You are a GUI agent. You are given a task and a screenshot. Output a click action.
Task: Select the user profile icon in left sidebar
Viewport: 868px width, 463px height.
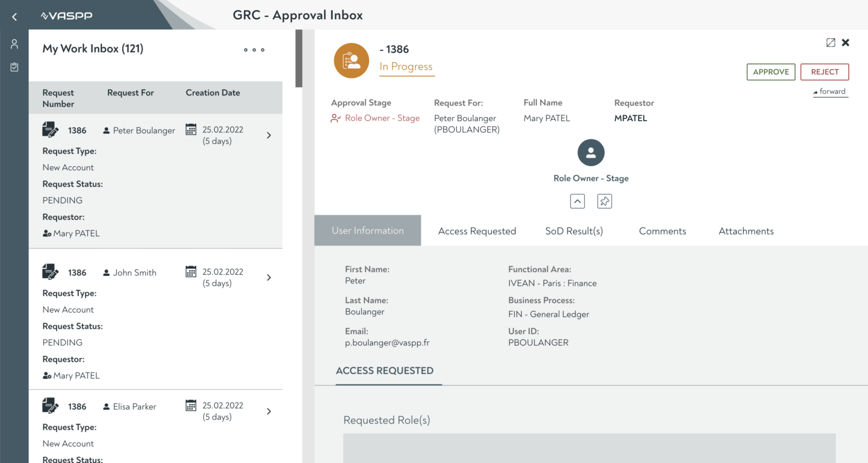coord(14,44)
